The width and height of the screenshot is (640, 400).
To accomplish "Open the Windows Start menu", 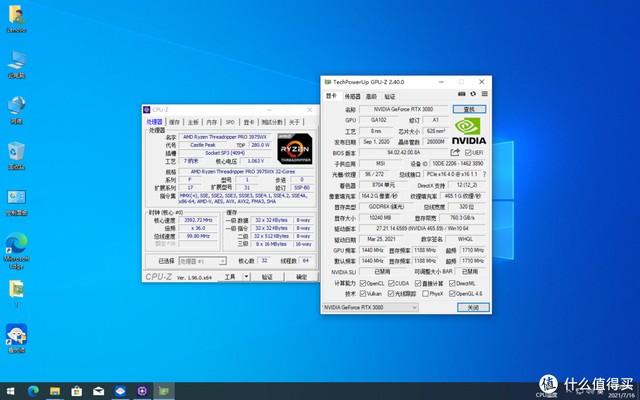I will pyautogui.click(x=11, y=391).
